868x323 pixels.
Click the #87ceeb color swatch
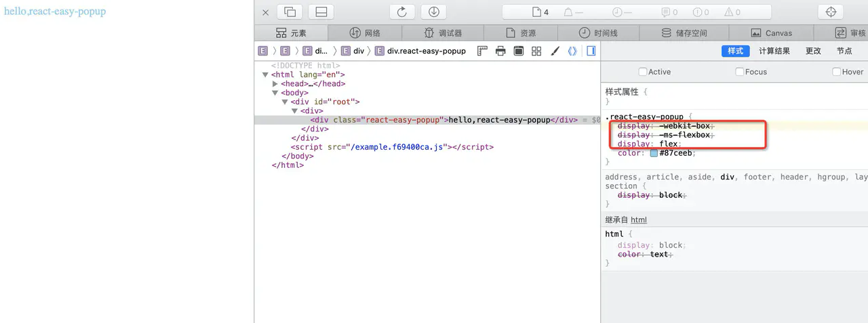click(x=654, y=153)
